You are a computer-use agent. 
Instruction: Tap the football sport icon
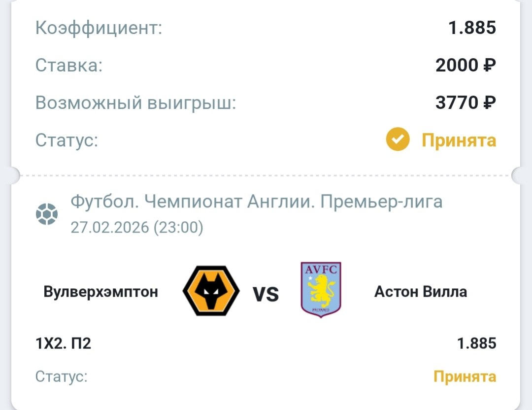click(x=47, y=214)
